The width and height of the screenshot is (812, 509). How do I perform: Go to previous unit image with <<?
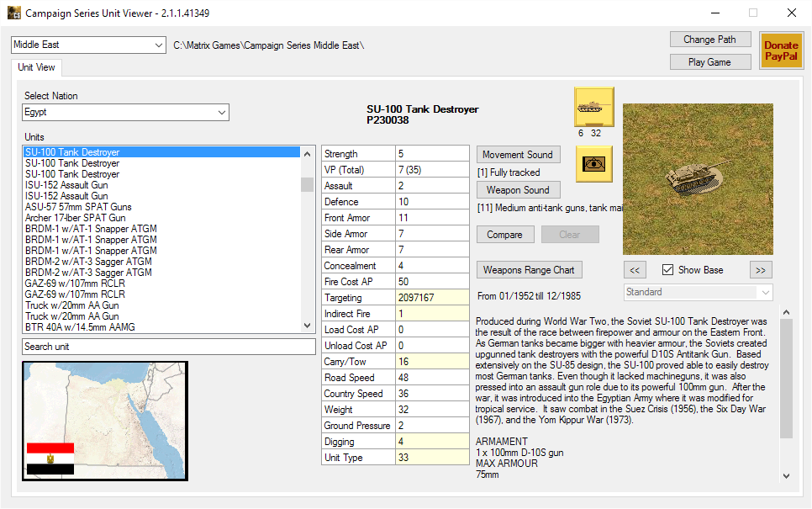pyautogui.click(x=635, y=270)
